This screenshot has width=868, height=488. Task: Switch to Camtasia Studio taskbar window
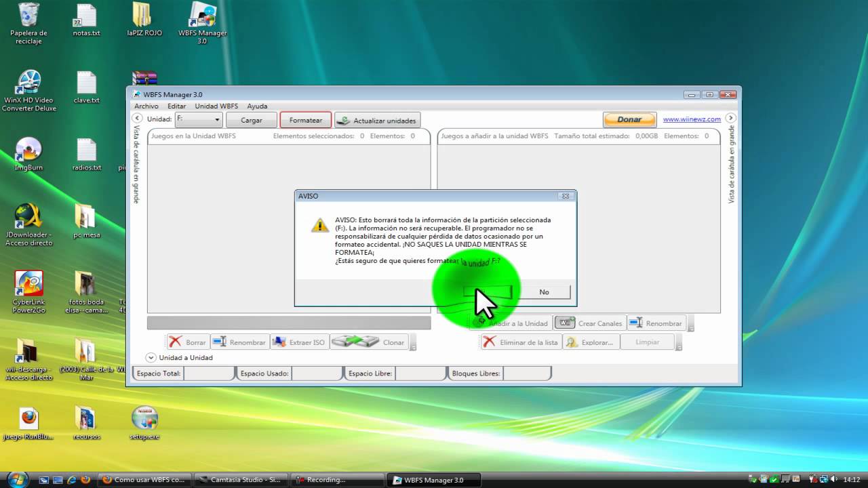[241, 480]
